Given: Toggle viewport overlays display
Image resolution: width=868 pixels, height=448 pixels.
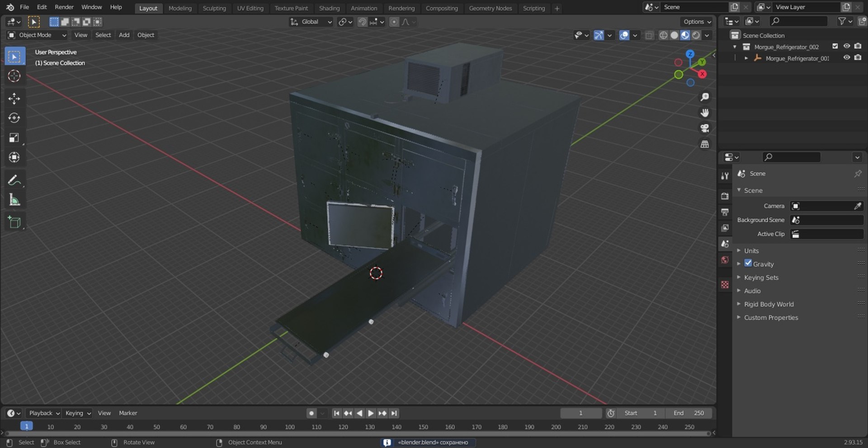Looking at the screenshot, I should [x=624, y=35].
